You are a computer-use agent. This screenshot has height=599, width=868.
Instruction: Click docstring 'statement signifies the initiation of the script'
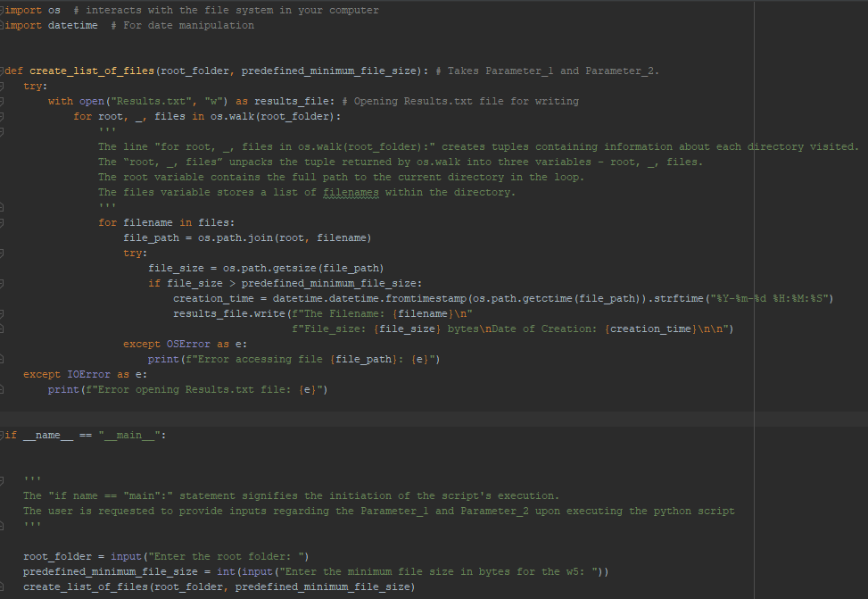tap(291, 496)
